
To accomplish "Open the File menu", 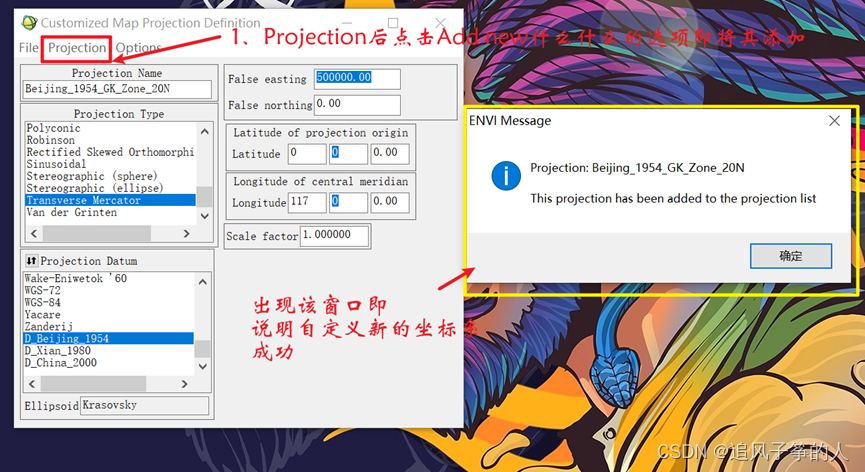I will click(28, 48).
